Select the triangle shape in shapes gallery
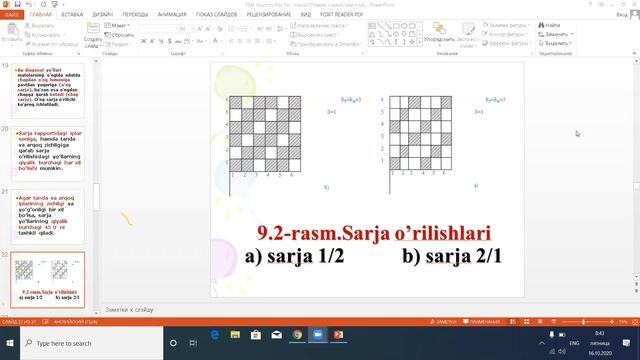 (x=372, y=34)
